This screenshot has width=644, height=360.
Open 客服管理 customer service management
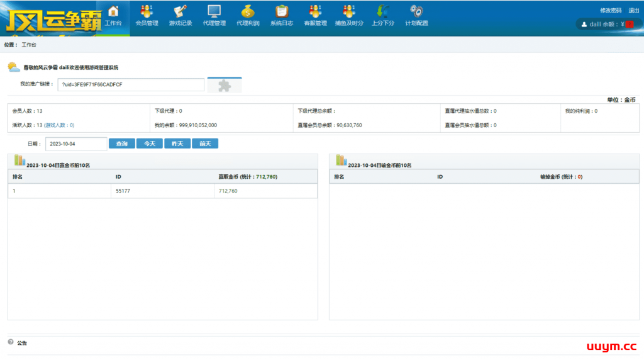point(315,15)
